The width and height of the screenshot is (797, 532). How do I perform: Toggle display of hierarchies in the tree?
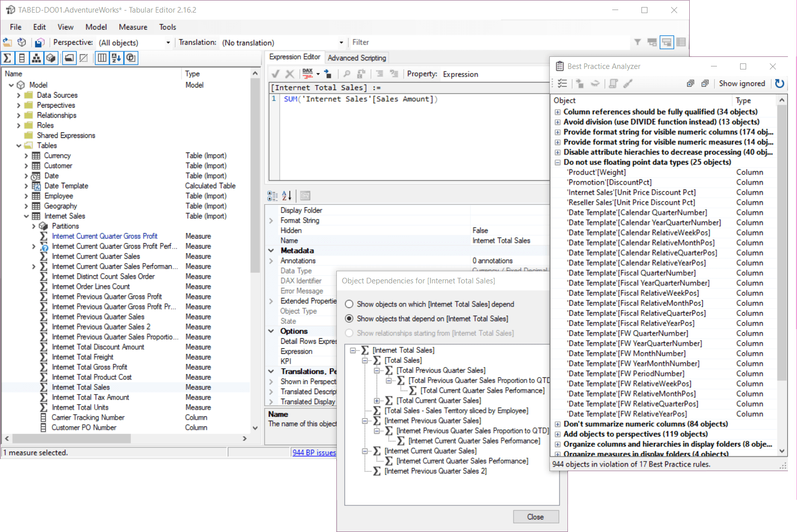coord(36,58)
